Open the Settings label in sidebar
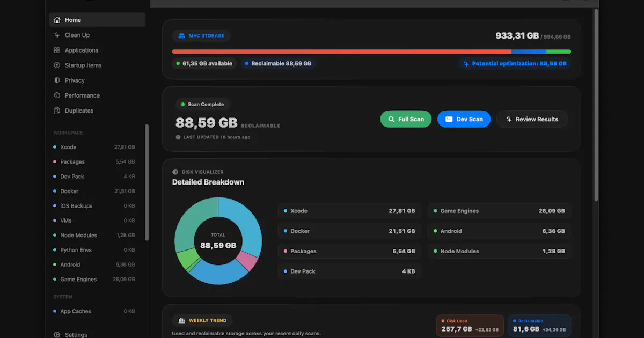Image resolution: width=644 pixels, height=338 pixels. 76,335
